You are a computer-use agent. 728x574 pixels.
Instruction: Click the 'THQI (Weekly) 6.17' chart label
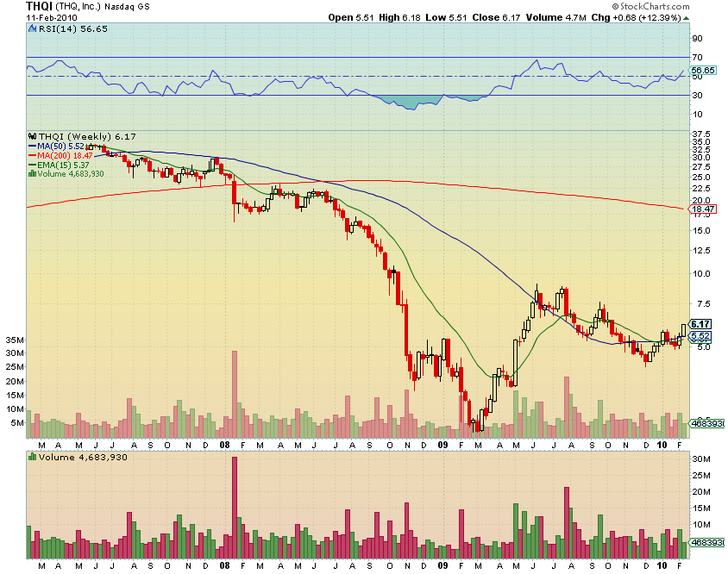(87, 136)
